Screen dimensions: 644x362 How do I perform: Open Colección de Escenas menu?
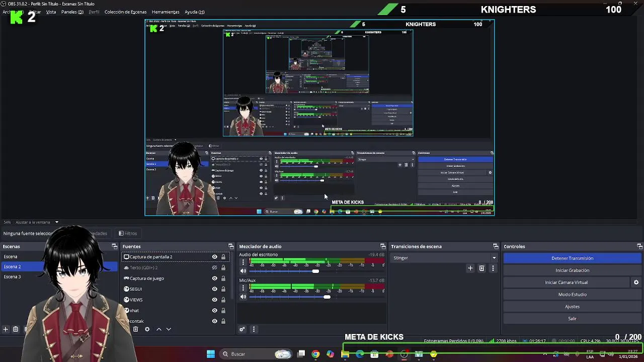pyautogui.click(x=125, y=12)
